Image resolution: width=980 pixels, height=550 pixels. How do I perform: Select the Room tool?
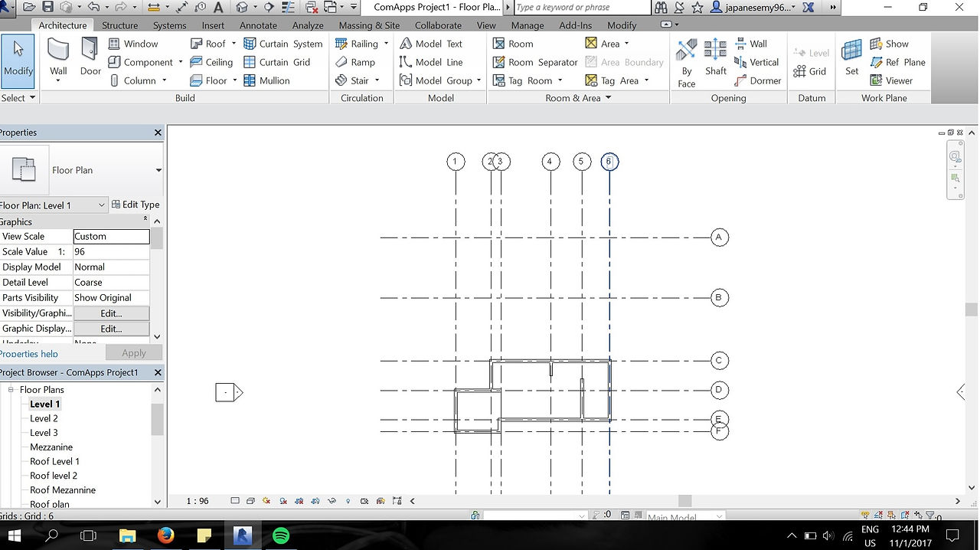[x=513, y=44]
